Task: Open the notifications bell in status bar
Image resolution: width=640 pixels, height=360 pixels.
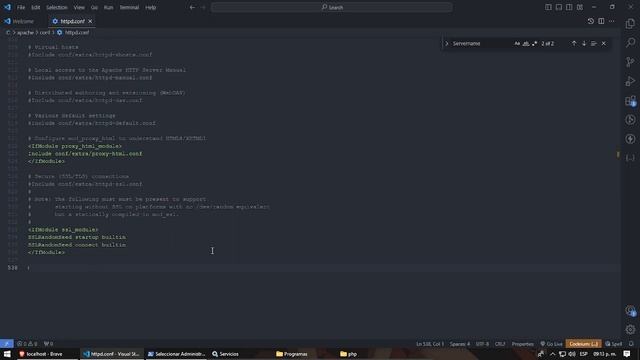Action: click(631, 344)
